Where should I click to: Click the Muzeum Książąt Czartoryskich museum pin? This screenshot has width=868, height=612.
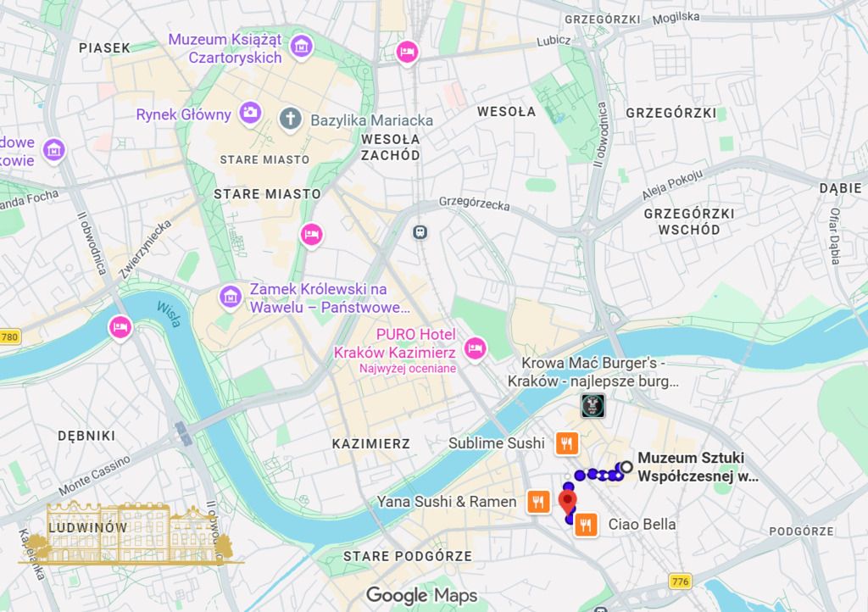tap(302, 47)
